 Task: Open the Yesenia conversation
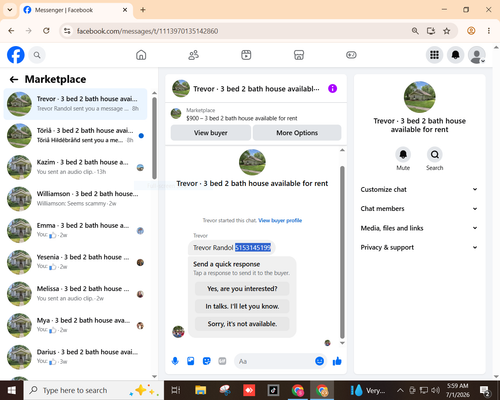(75, 262)
